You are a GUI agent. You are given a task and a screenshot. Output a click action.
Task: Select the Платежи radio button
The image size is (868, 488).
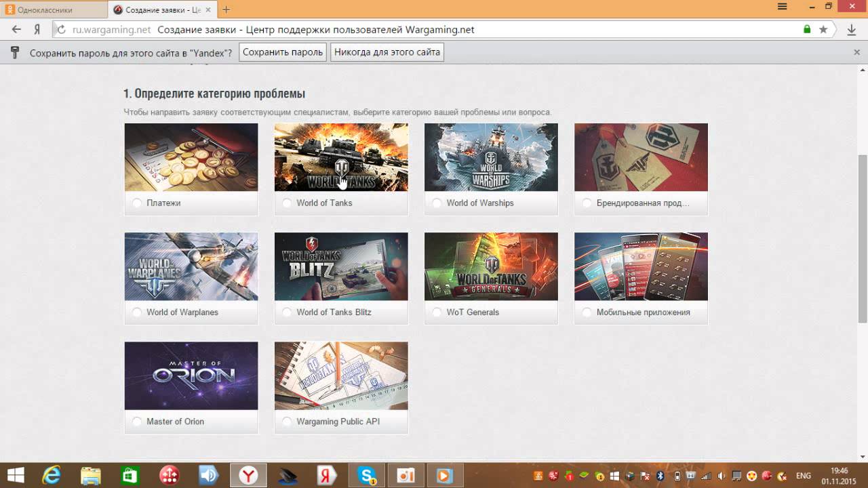[x=138, y=203]
